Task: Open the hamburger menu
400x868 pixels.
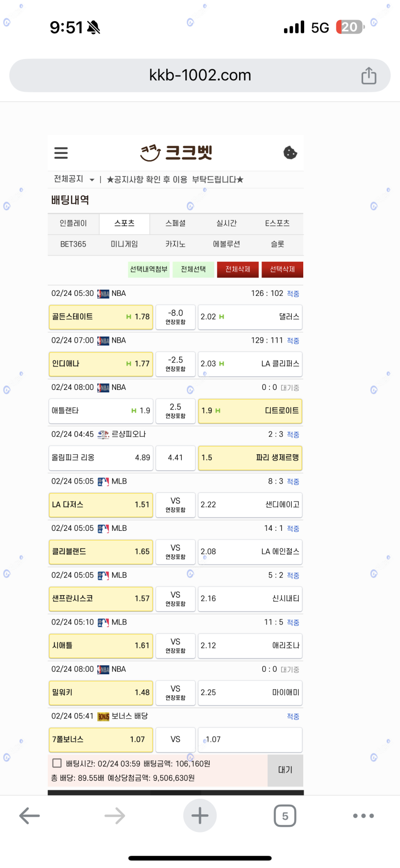Action: [x=61, y=153]
